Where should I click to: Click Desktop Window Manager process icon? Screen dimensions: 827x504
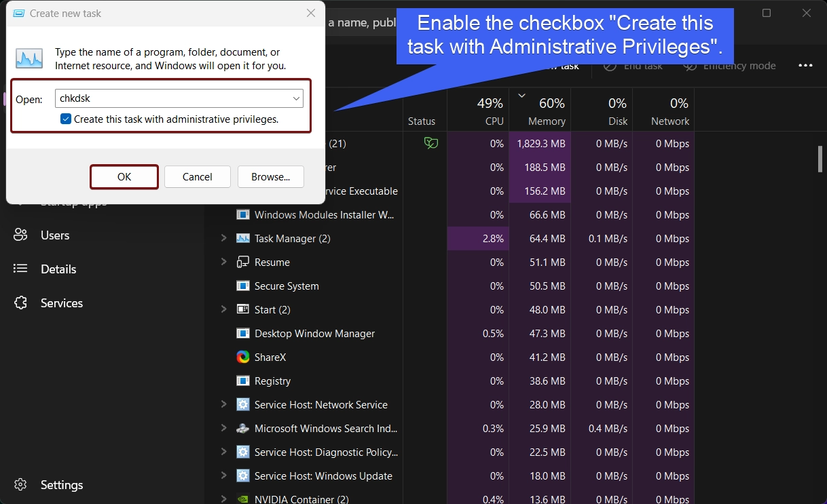tap(243, 334)
